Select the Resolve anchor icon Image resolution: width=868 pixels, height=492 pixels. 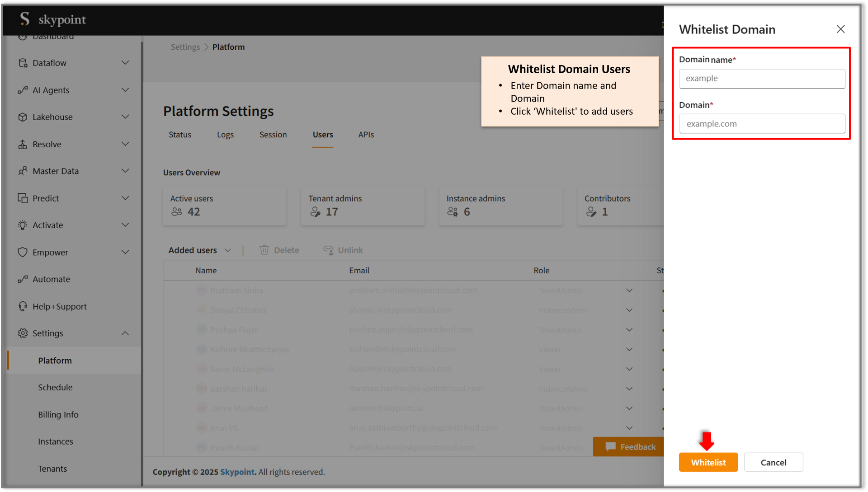coord(23,144)
